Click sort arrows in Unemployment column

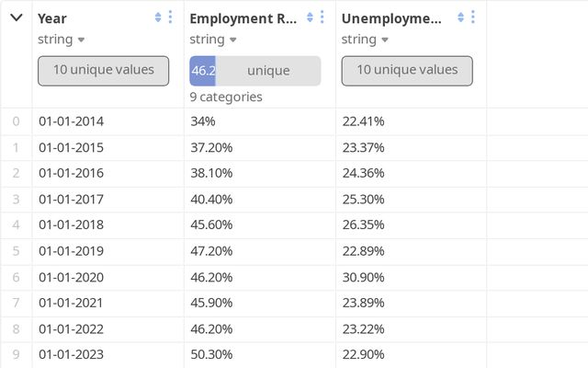tap(461, 17)
